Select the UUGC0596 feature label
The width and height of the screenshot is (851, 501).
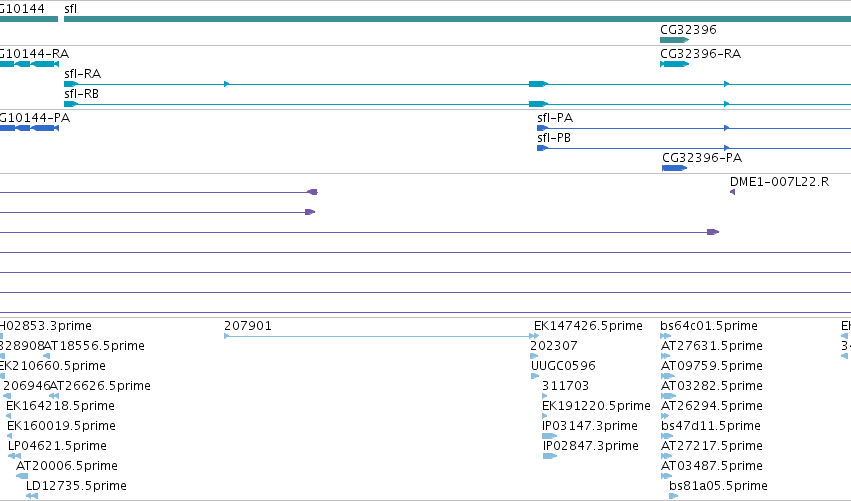563,366
